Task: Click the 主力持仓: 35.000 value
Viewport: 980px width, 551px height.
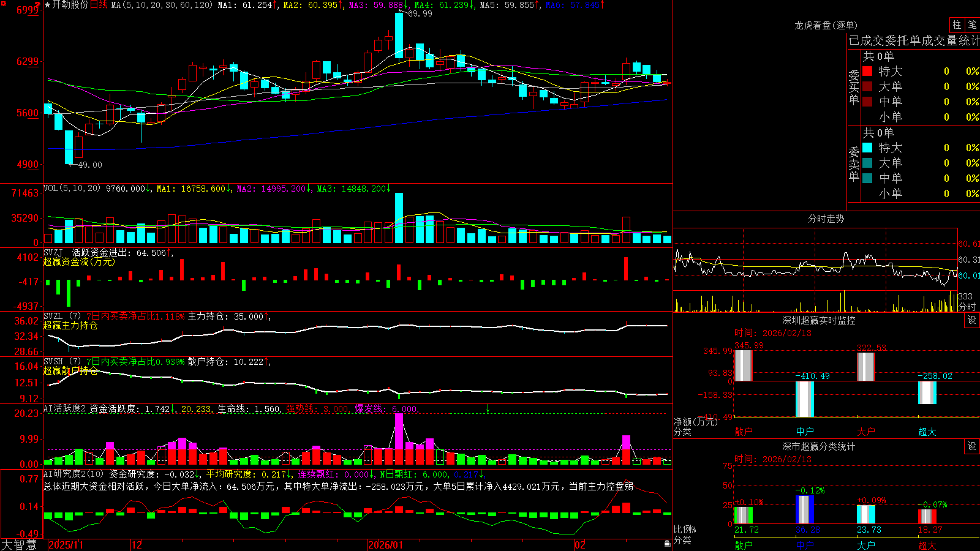Action: coord(225,316)
